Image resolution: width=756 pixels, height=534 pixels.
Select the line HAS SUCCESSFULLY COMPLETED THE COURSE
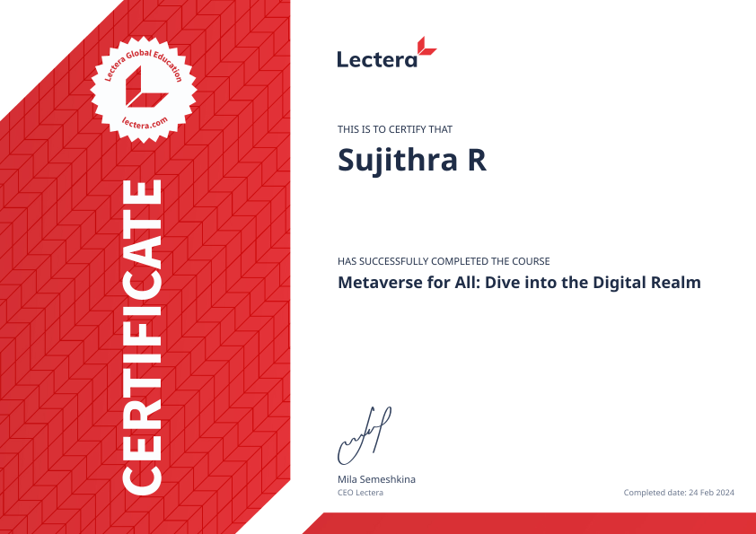(443, 261)
